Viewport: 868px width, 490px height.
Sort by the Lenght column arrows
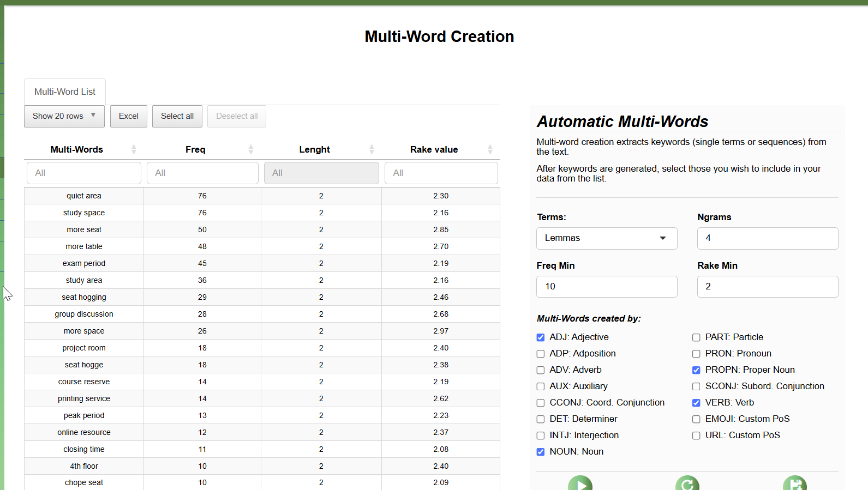(372, 149)
